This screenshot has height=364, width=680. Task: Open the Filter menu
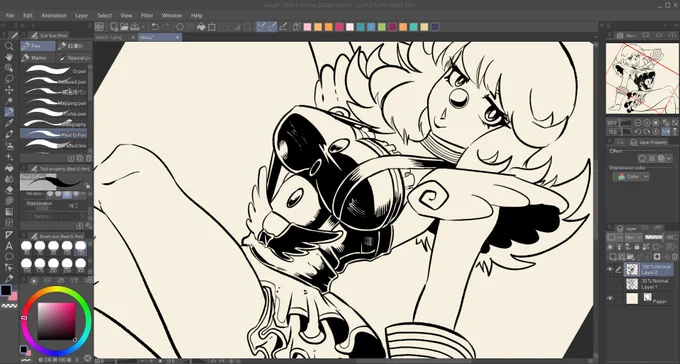[147, 15]
